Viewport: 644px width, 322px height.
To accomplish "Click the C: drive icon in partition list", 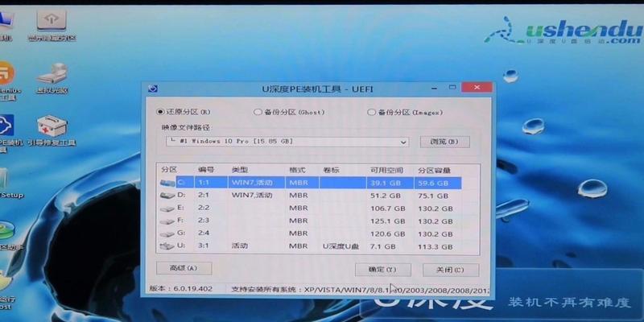I will [x=167, y=183].
